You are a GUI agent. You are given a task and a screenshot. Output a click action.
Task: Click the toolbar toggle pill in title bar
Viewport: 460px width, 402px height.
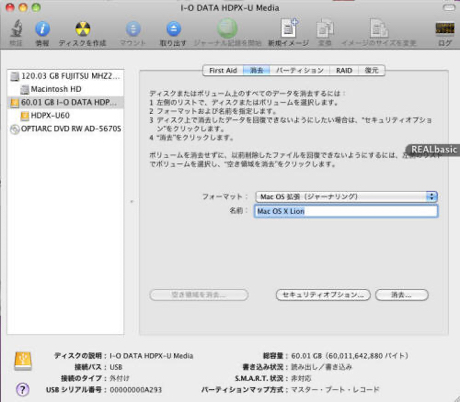(449, 8)
